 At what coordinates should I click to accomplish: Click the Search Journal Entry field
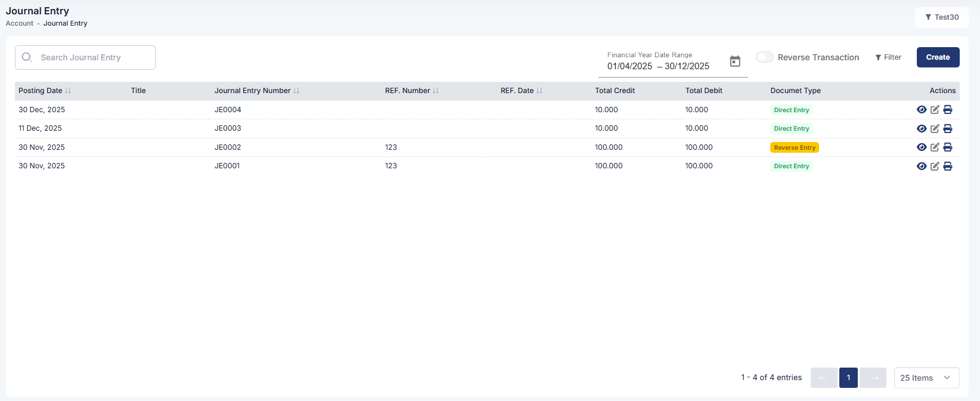85,58
